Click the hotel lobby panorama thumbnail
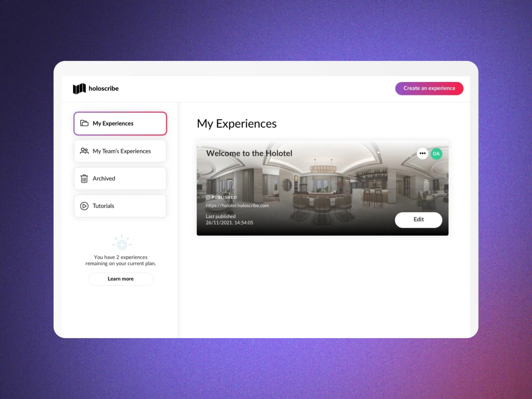This screenshot has height=399, width=532. pos(322,183)
